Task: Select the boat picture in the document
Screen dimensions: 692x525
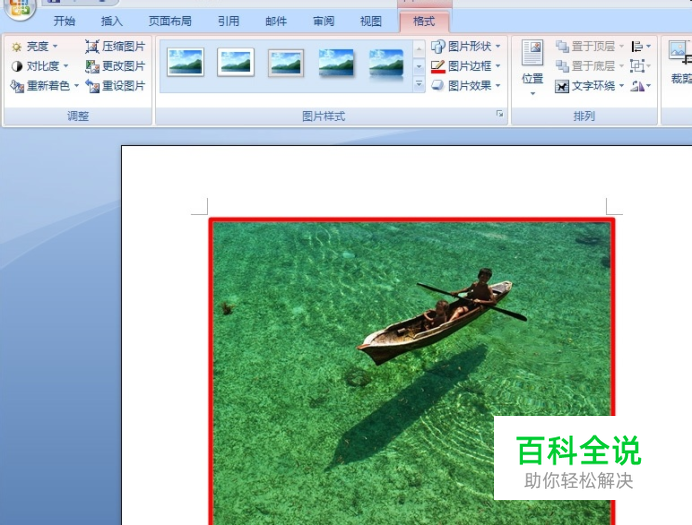Action: point(412,371)
